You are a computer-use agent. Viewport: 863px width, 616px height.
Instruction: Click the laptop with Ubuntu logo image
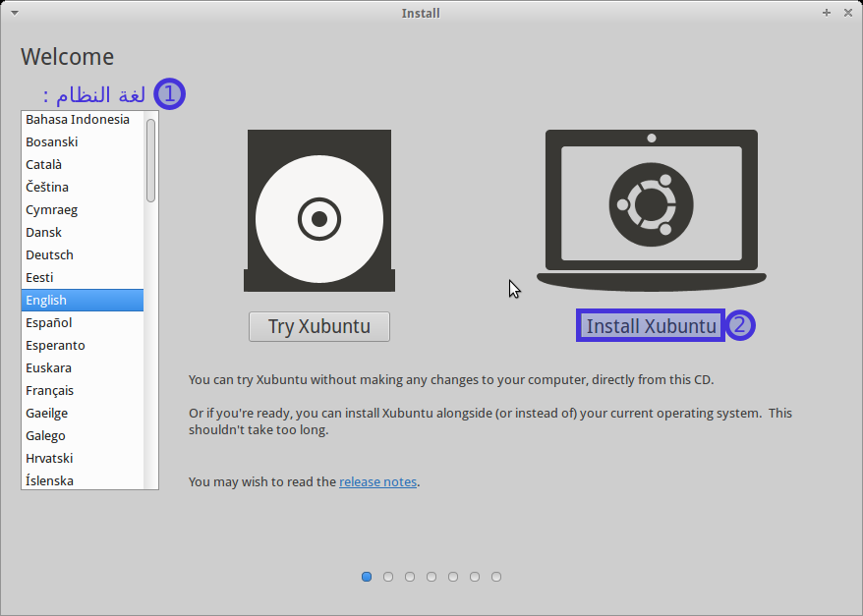[651, 210]
